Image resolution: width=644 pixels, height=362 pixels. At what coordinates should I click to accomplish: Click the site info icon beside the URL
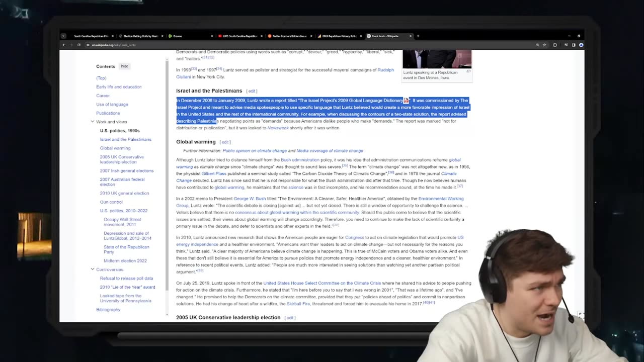point(88,45)
